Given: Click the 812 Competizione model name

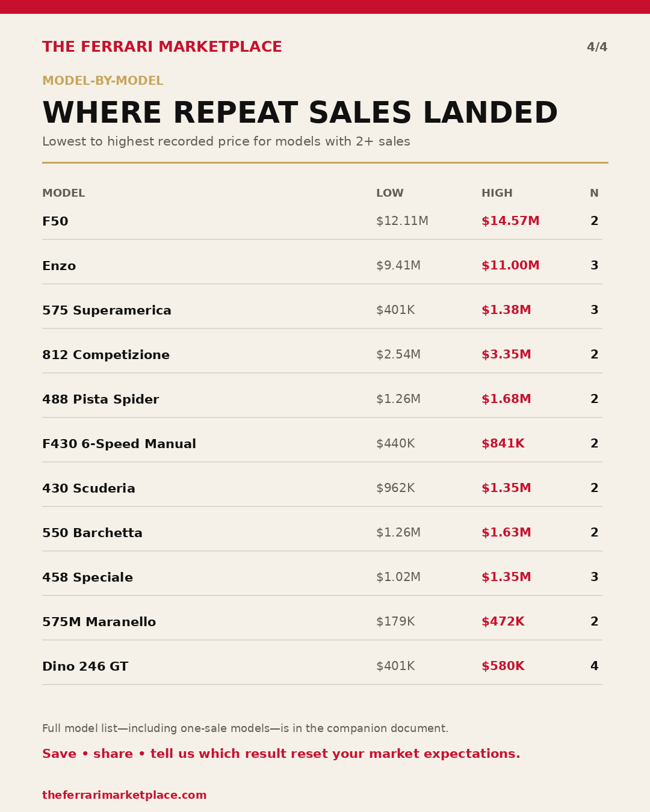Looking at the screenshot, I should pyautogui.click(x=106, y=355).
